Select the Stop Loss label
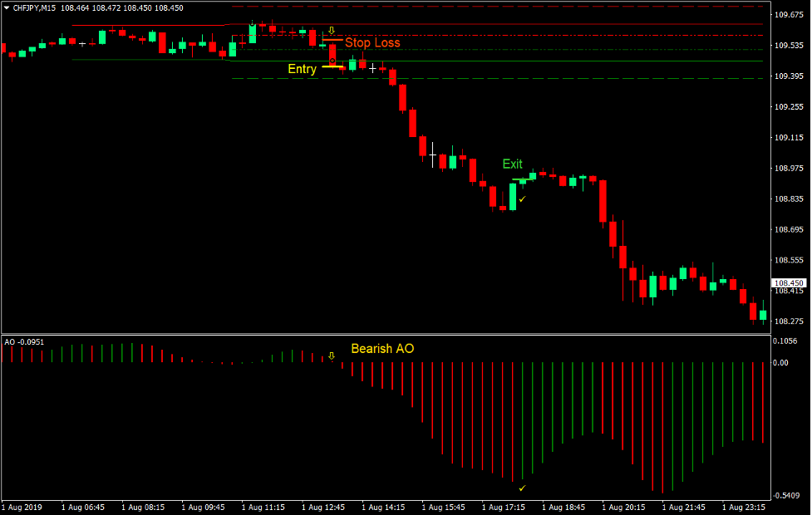This screenshot has height=515, width=812. 372,42
